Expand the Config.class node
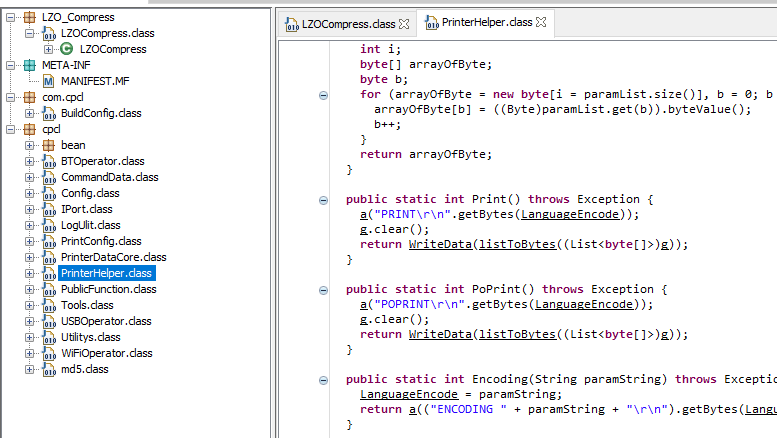The height and width of the screenshot is (438, 777). [x=30, y=193]
